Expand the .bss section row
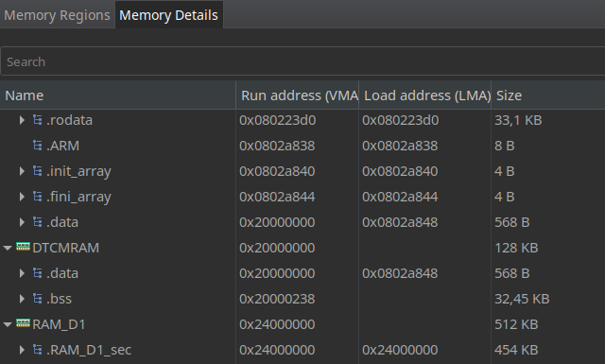The width and height of the screenshot is (605, 364). pyautogui.click(x=22, y=299)
